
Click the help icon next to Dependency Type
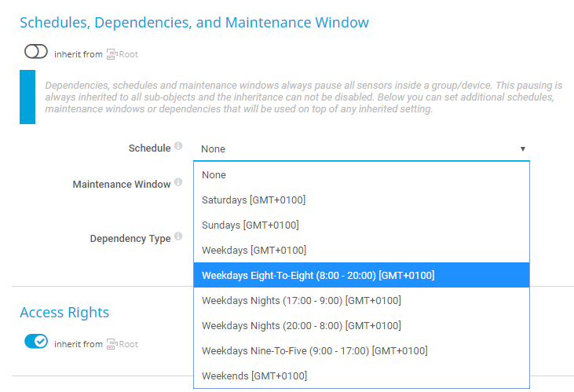(x=178, y=236)
